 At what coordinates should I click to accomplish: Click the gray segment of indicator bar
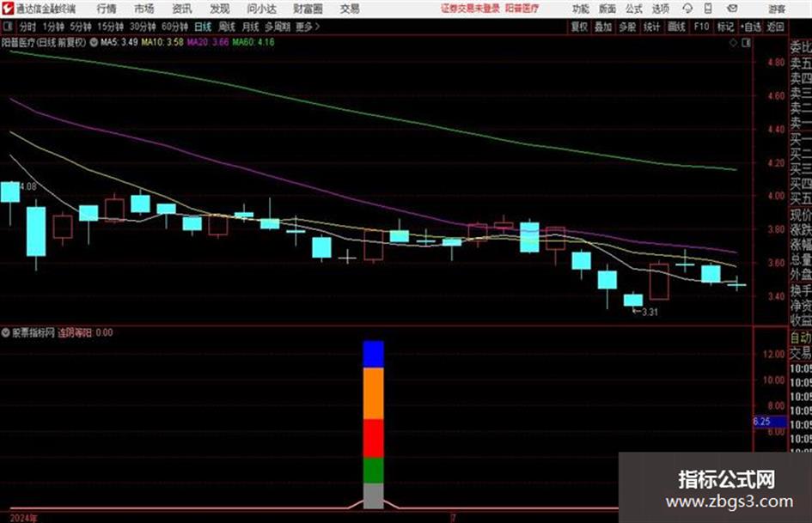(x=374, y=496)
